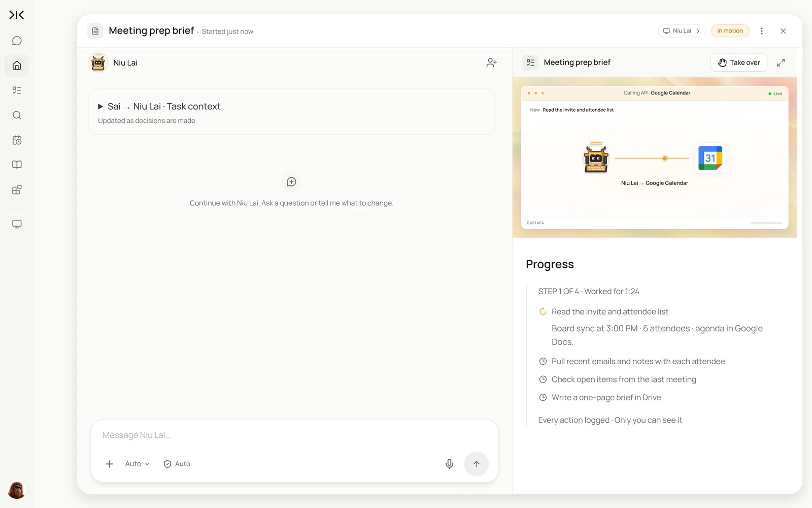The width and height of the screenshot is (812, 508).
Task: Click the checklist icon beside the Meeting prep brief panel title
Action: (x=531, y=62)
